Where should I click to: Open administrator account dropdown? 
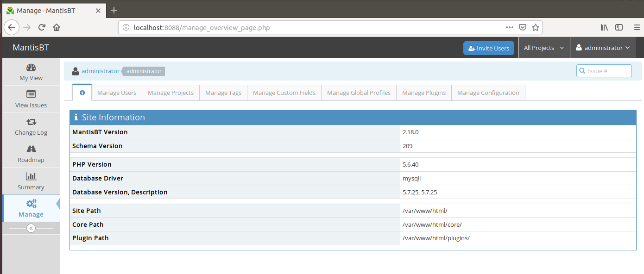pyautogui.click(x=603, y=48)
